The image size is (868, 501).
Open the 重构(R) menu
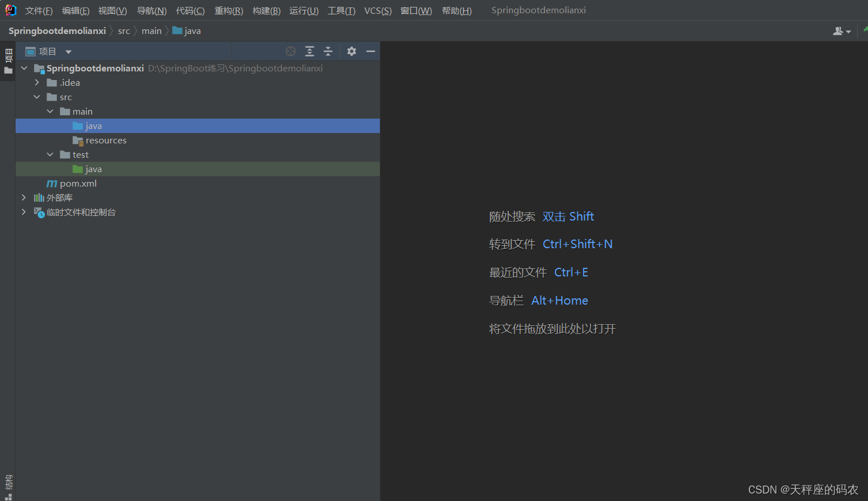pyautogui.click(x=229, y=10)
